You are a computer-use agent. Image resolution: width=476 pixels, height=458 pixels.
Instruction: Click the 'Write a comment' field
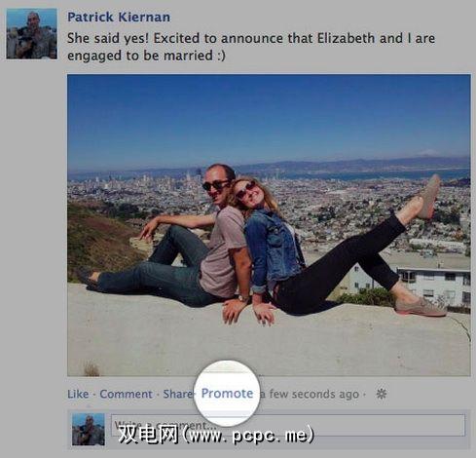(288, 425)
